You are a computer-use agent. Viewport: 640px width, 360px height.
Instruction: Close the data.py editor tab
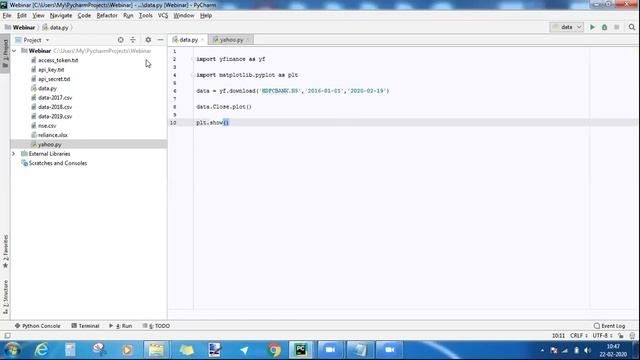(202, 40)
